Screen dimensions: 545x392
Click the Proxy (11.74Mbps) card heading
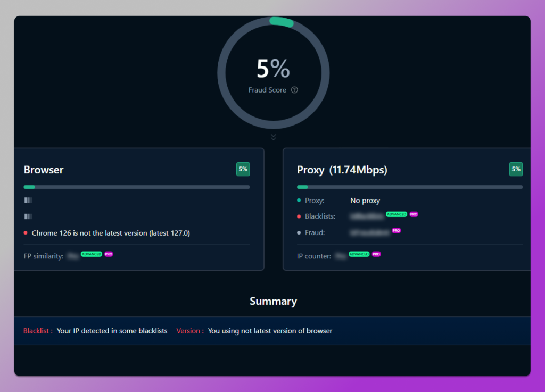point(342,170)
